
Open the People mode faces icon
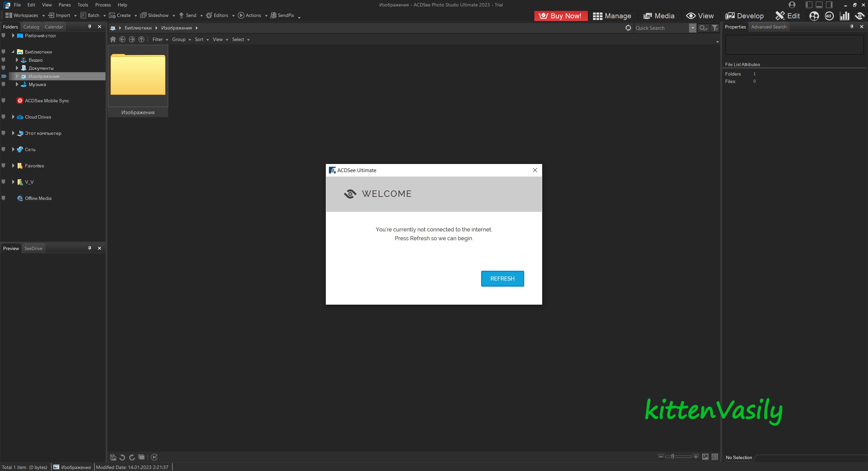[x=814, y=16]
